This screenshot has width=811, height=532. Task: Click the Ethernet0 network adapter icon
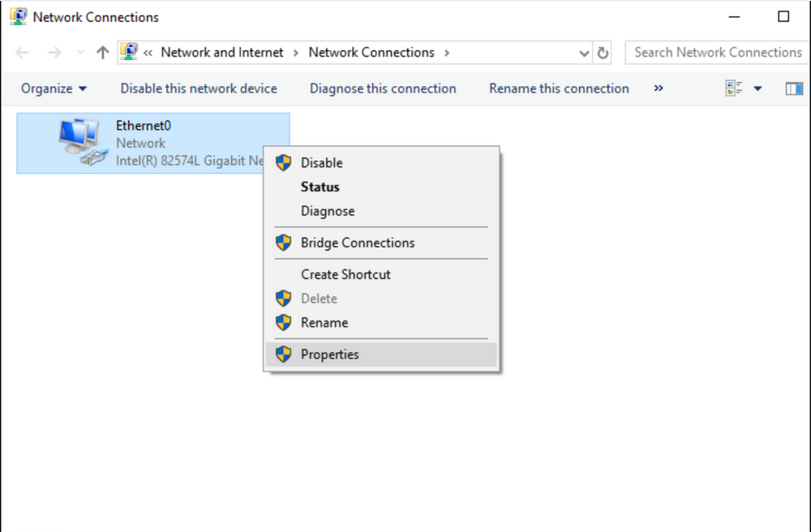click(x=83, y=142)
